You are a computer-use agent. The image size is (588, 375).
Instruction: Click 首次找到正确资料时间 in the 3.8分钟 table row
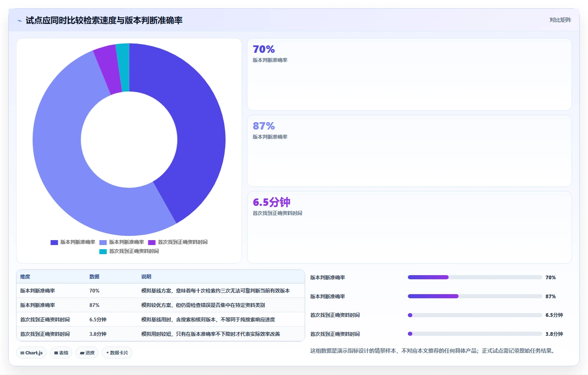(45, 334)
